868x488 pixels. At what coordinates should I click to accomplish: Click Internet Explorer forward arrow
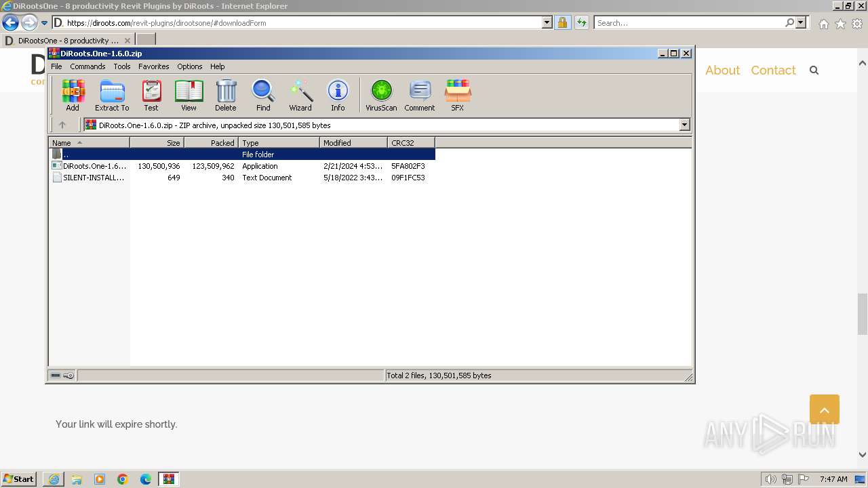point(29,23)
